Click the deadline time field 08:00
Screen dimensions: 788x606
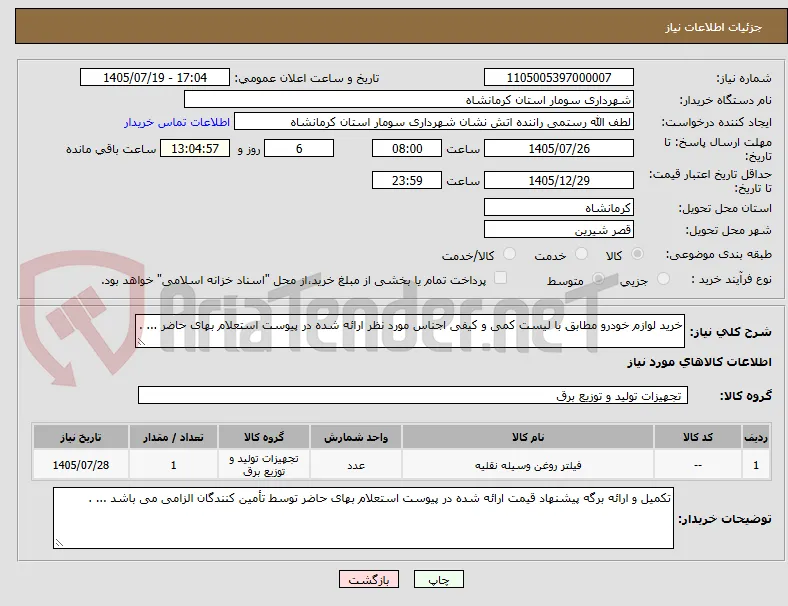click(407, 148)
